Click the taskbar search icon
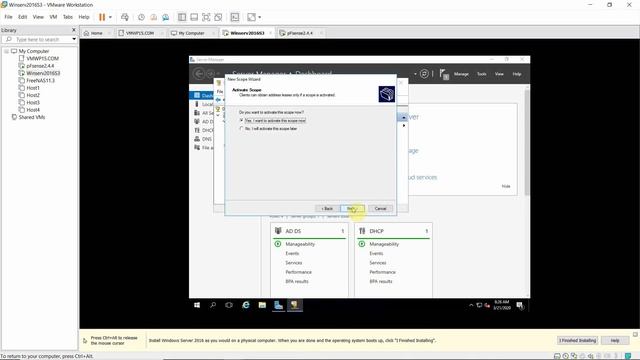 [213, 305]
